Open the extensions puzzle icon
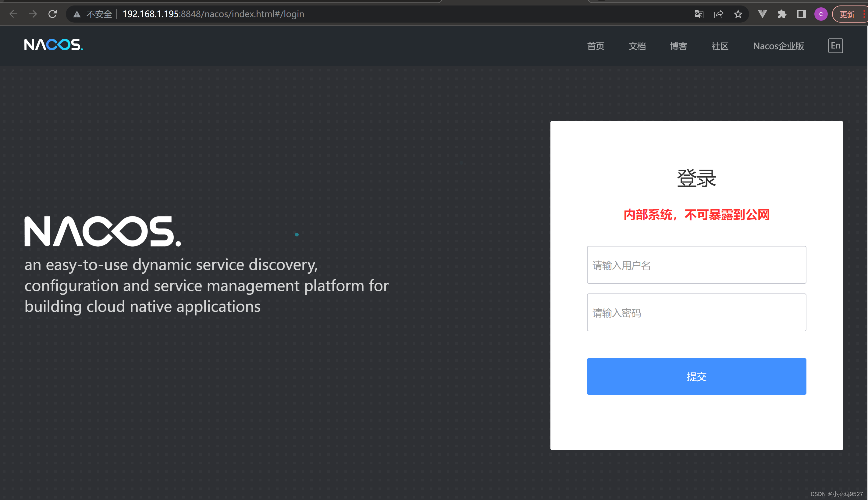This screenshot has width=868, height=500. tap(782, 14)
